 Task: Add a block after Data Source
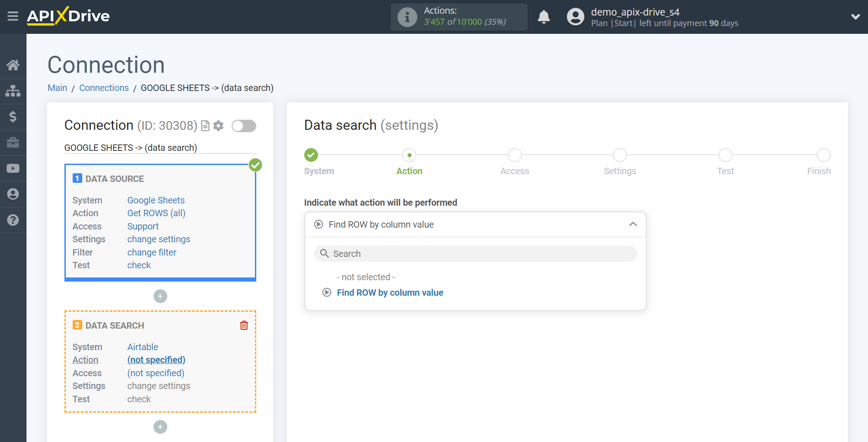[x=160, y=296]
